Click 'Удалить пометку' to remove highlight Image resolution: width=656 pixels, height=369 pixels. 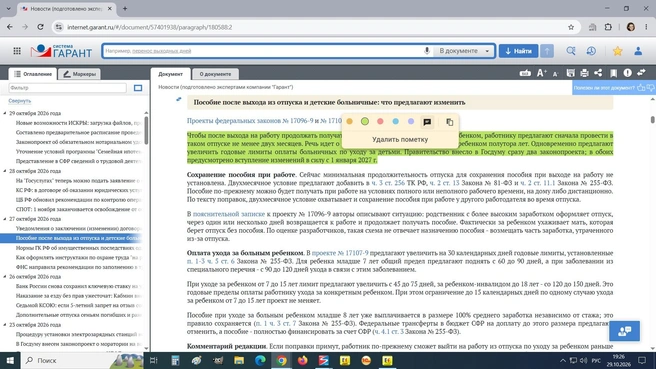point(400,139)
